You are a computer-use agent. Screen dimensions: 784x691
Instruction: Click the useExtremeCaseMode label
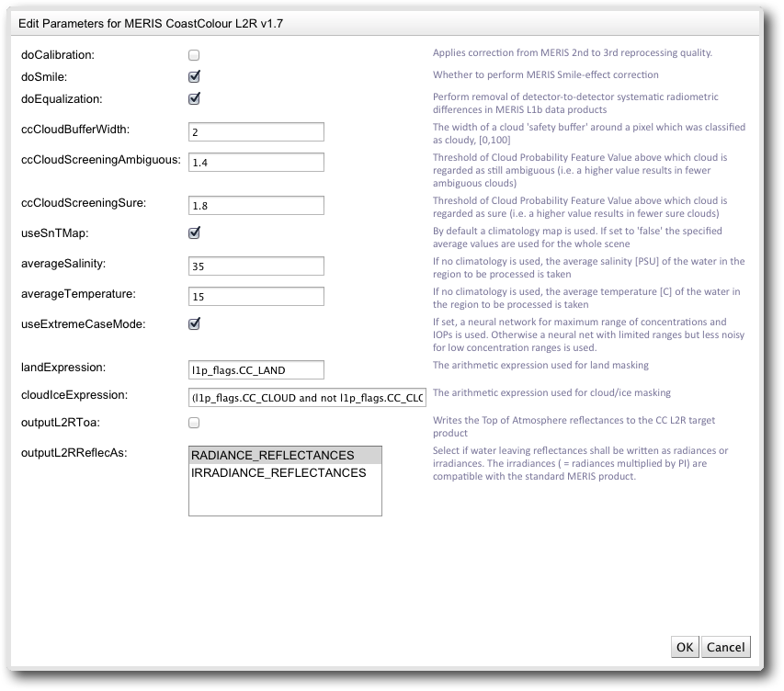83,324
